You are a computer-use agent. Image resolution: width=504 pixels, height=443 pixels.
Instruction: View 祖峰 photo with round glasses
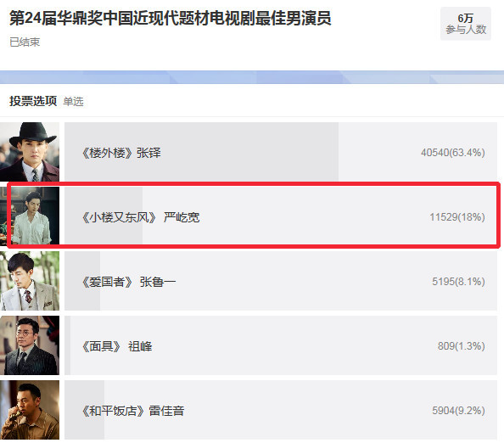(30, 345)
